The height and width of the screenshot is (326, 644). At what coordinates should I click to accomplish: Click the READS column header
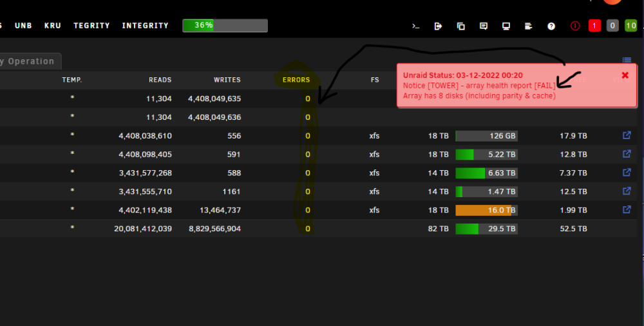[160, 80]
